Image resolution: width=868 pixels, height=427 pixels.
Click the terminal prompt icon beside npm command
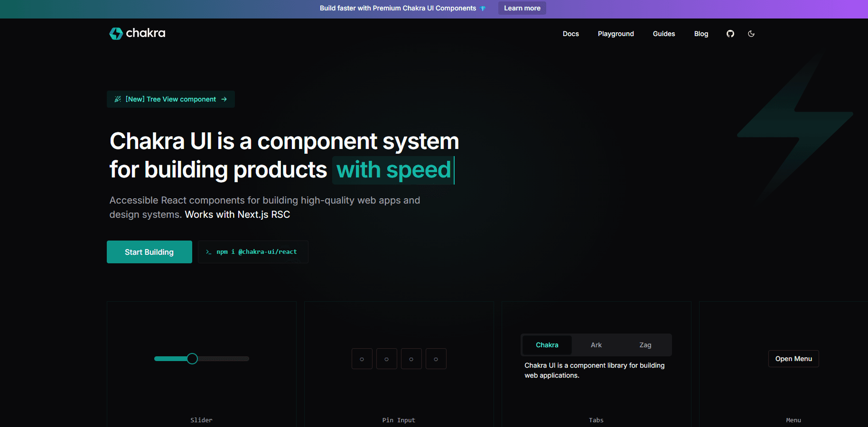click(x=208, y=252)
